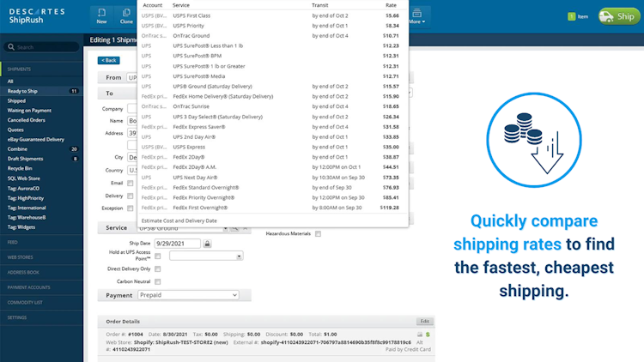Image resolution: width=644 pixels, height=362 pixels.
Task: Enable the Hazardous Materials checkbox
Action: pyautogui.click(x=318, y=234)
